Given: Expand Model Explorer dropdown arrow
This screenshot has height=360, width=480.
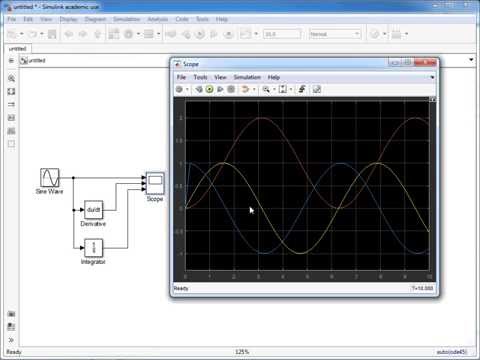Looking at the screenshot, I should click(158, 34).
